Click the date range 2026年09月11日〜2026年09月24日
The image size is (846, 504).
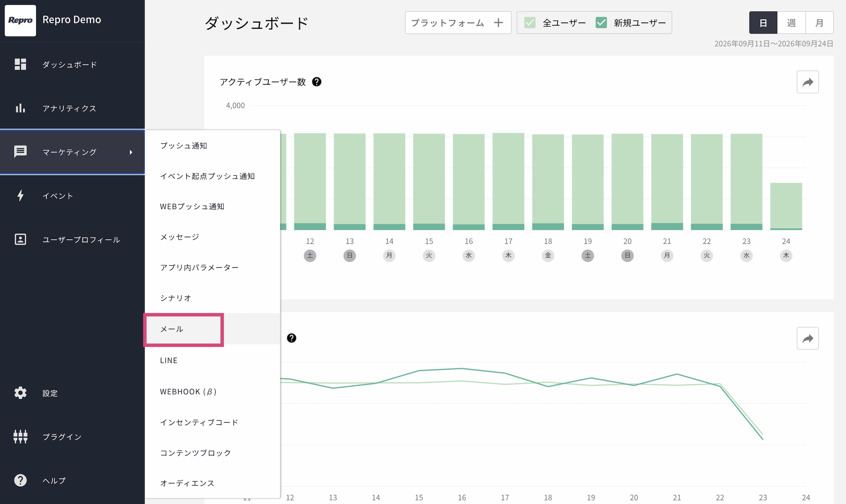[x=774, y=44]
